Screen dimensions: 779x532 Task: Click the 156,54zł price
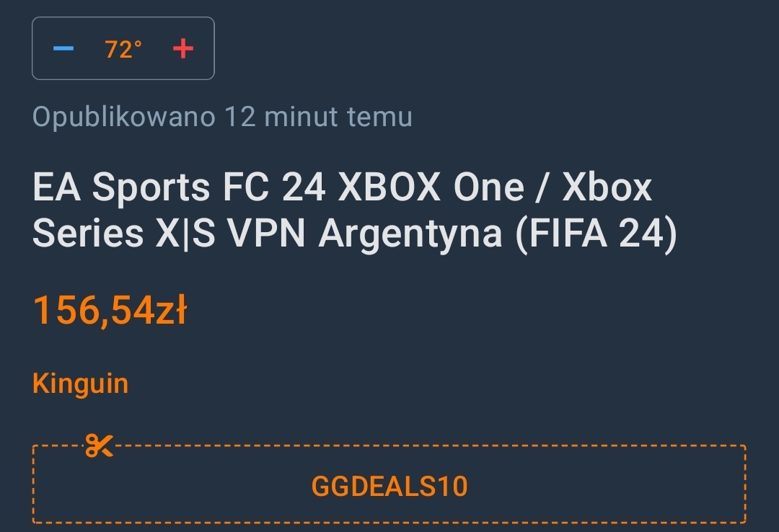coord(110,311)
